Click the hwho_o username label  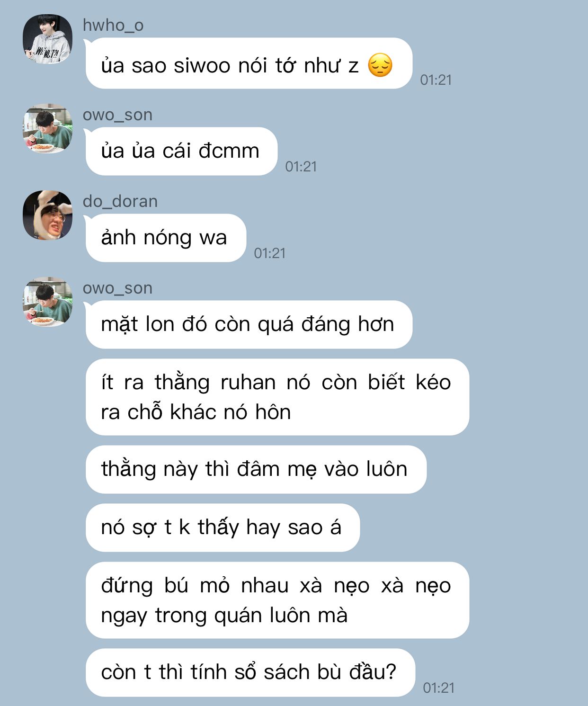(113, 25)
